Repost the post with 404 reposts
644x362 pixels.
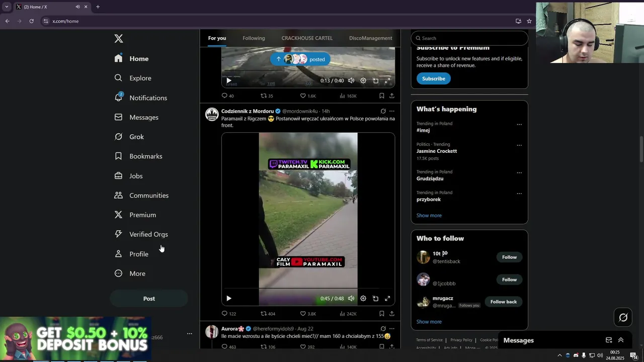[268, 314]
